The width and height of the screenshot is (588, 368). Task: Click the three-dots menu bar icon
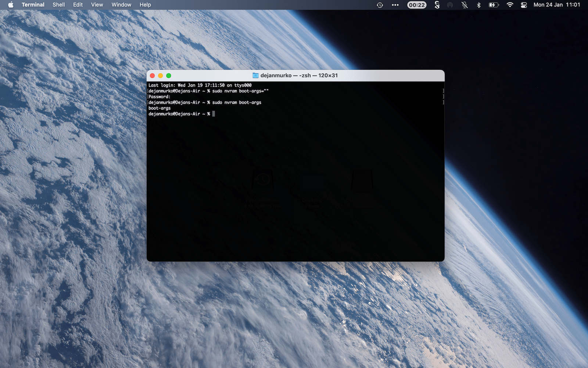click(395, 5)
